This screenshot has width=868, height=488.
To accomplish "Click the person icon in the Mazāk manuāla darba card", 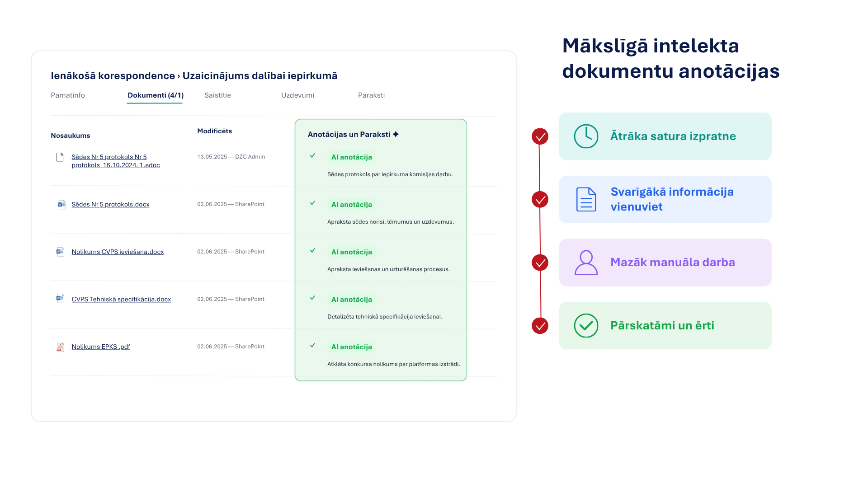I will tap(586, 263).
